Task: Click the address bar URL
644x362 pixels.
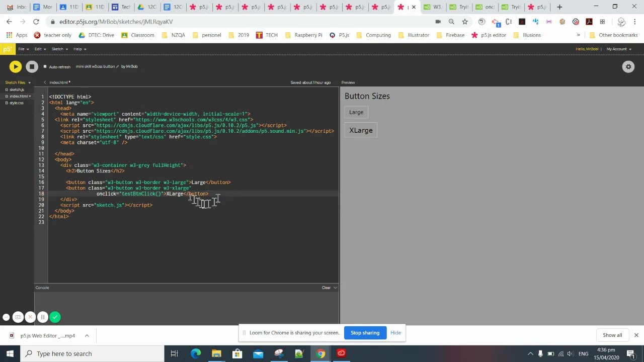Action: 116,22
